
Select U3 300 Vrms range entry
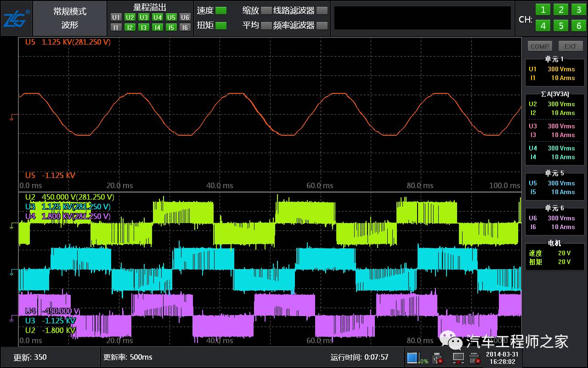click(552, 126)
